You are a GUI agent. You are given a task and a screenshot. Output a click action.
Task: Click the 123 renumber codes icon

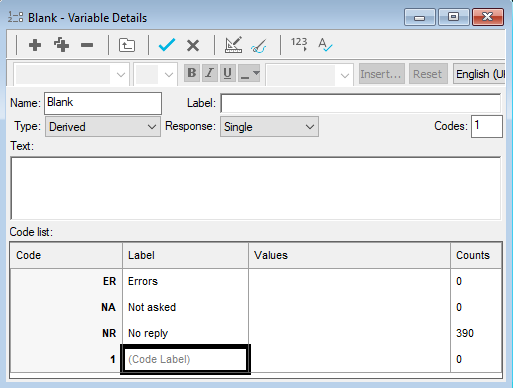(x=299, y=44)
